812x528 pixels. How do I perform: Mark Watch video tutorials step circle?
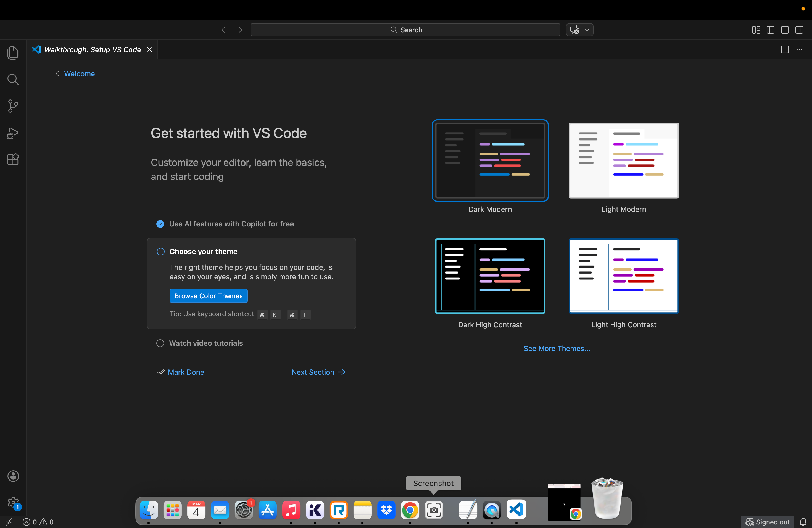tap(160, 343)
